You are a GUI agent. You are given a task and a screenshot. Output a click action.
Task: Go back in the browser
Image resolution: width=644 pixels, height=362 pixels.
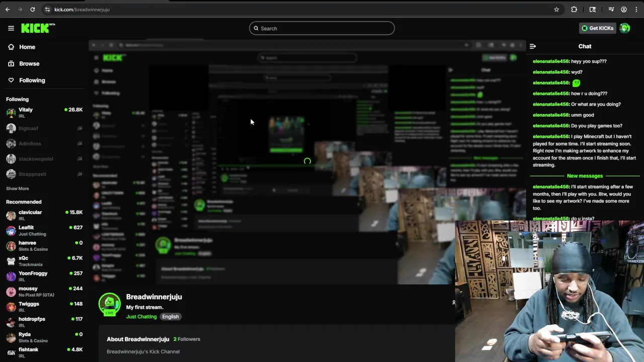click(x=8, y=10)
